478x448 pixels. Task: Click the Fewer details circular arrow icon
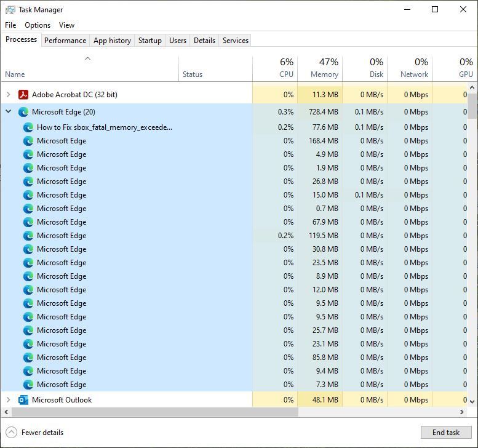(x=11, y=432)
